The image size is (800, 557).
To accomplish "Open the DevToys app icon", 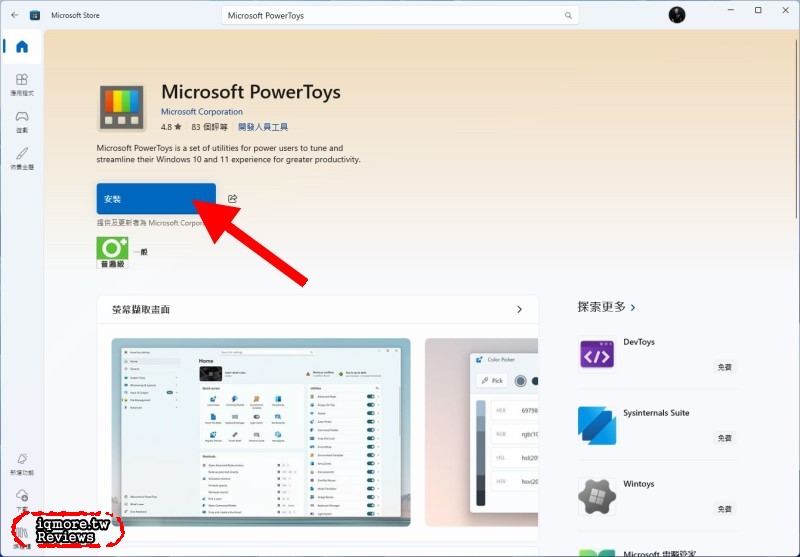I will [x=597, y=355].
